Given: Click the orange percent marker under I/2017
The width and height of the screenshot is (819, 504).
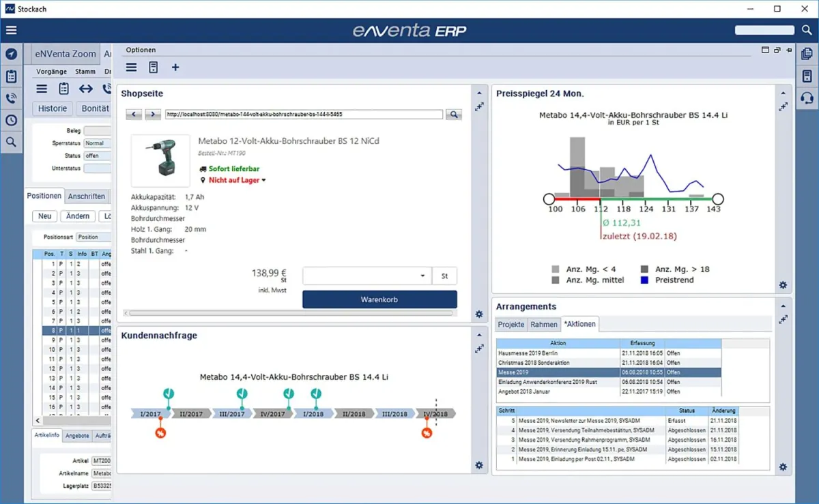Looking at the screenshot, I should click(160, 432).
